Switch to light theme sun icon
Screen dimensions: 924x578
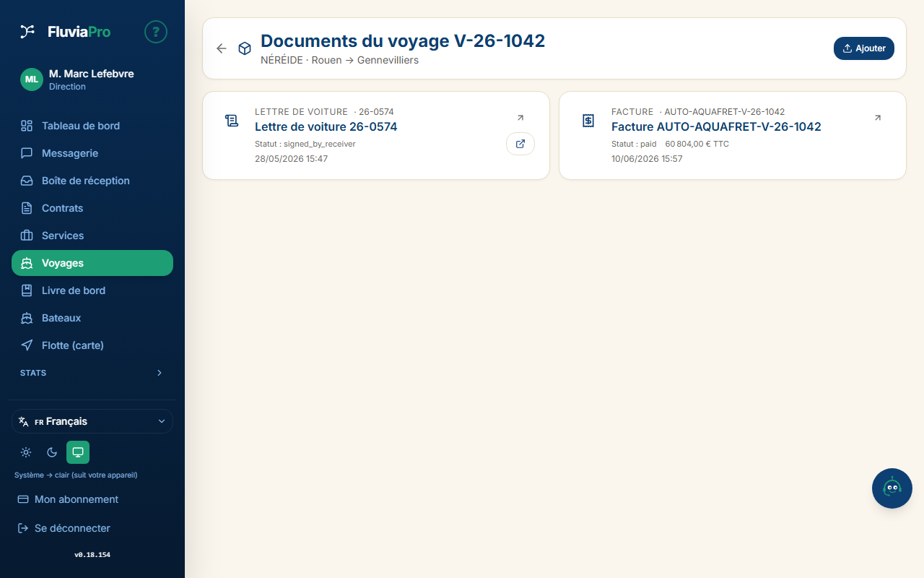[26, 452]
